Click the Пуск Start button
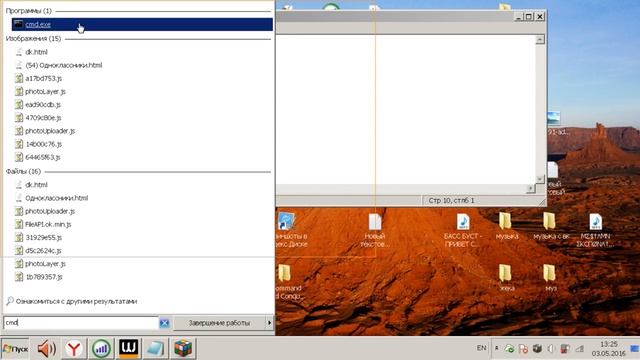This screenshot has height=360, width=640. [15, 349]
